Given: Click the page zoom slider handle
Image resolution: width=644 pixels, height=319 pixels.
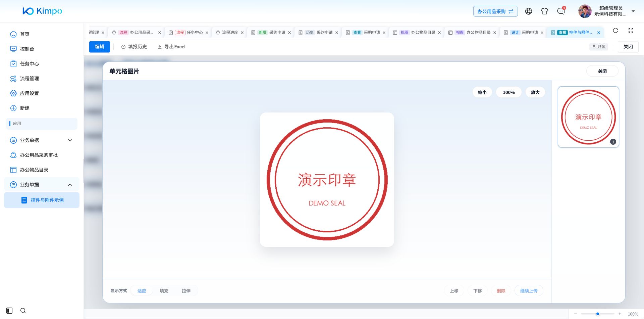Looking at the screenshot, I should (598, 314).
